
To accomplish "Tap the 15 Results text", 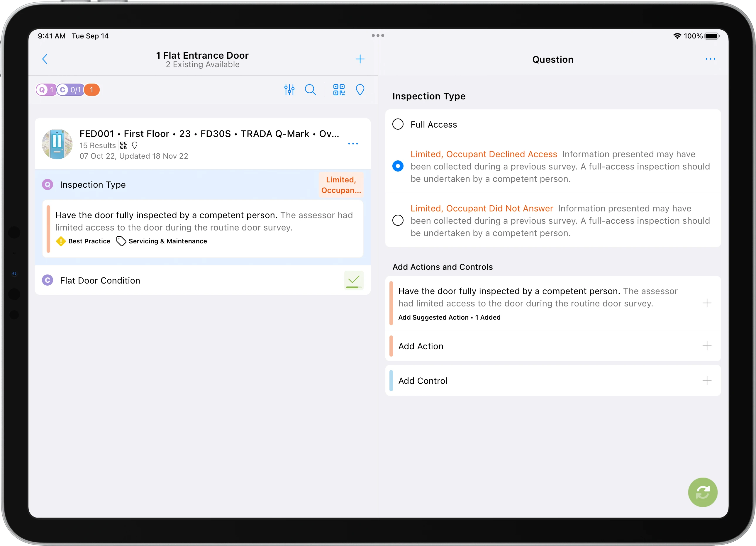I will (98, 145).
